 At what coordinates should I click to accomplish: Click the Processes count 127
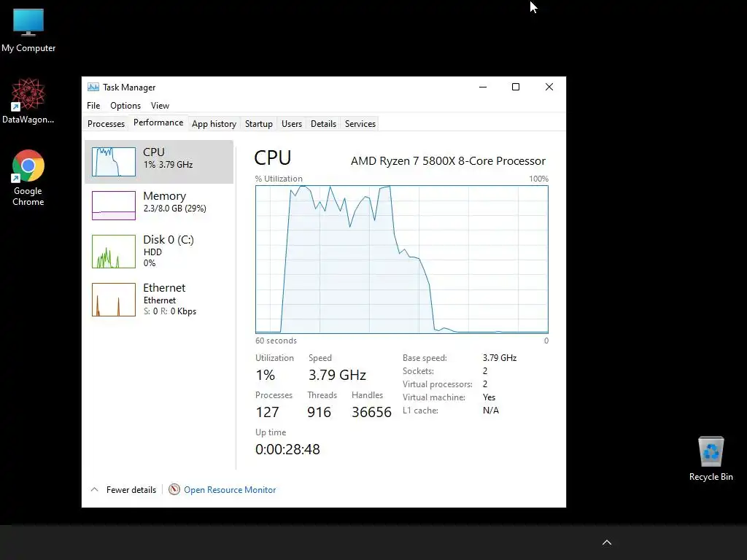click(267, 413)
